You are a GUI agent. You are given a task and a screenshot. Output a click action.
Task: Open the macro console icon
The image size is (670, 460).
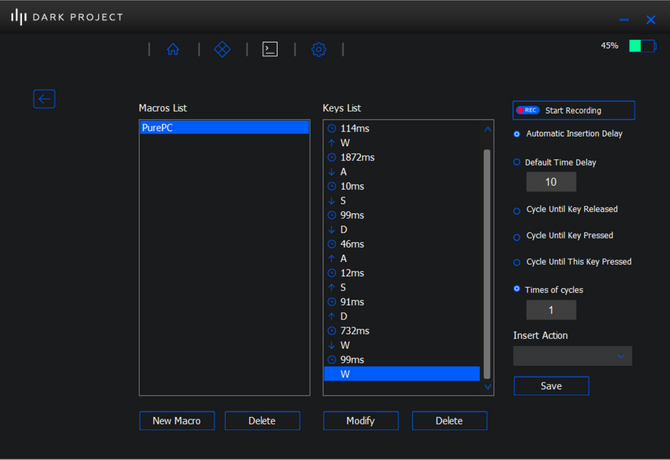point(270,49)
